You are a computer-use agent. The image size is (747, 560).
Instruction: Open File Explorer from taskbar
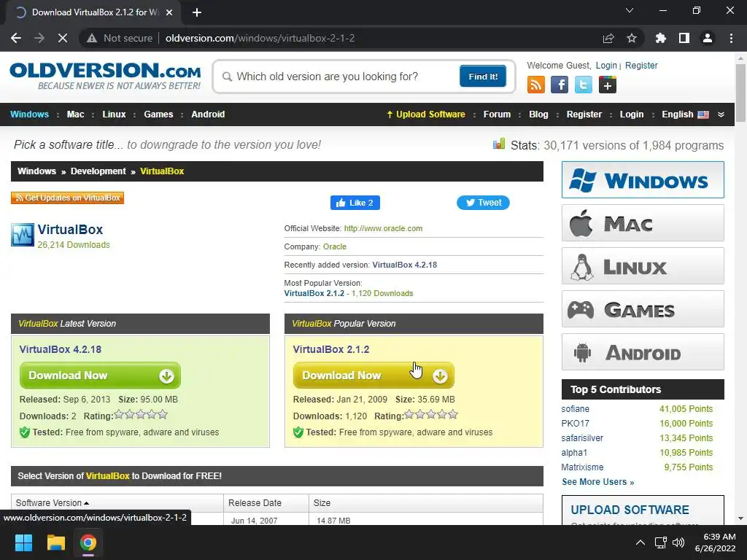pos(55,542)
